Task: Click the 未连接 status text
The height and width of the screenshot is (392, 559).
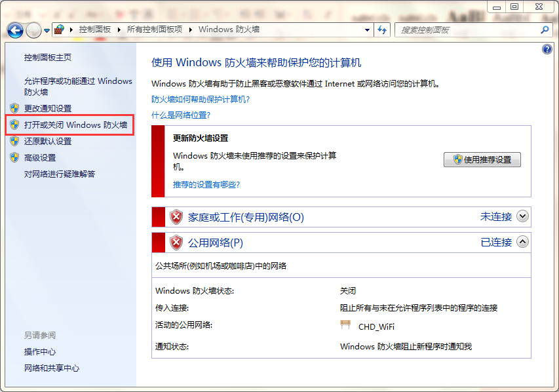Action: click(496, 217)
